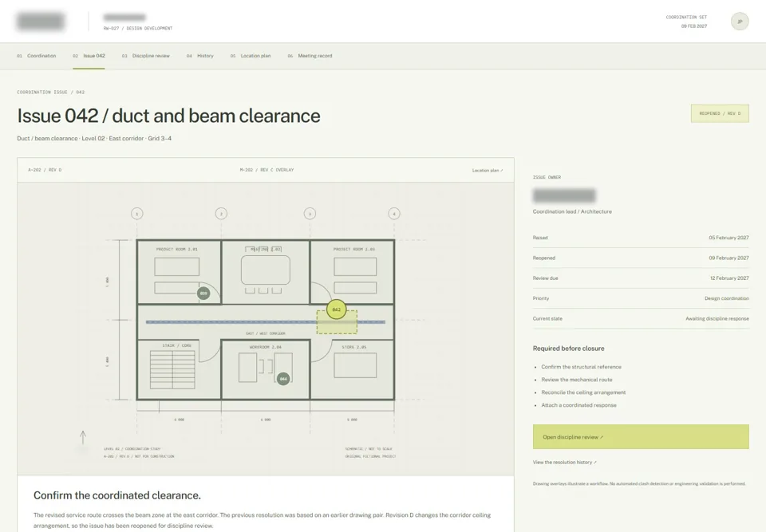
Task: Click grid bubble 2 on plan
Action: pyautogui.click(x=221, y=214)
